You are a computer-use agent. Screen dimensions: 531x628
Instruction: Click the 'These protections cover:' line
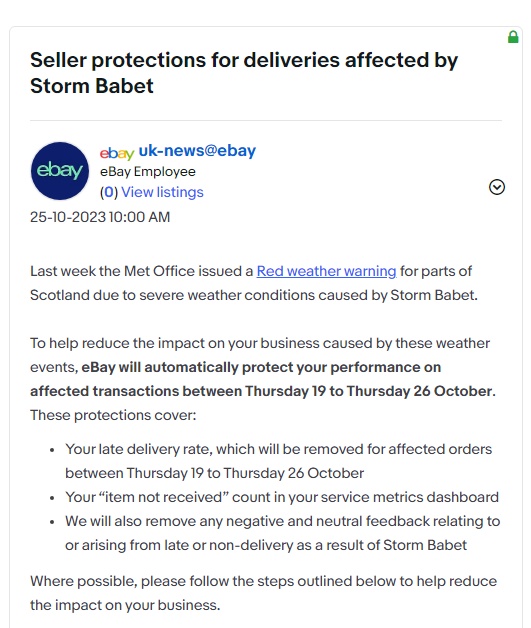tap(113, 415)
